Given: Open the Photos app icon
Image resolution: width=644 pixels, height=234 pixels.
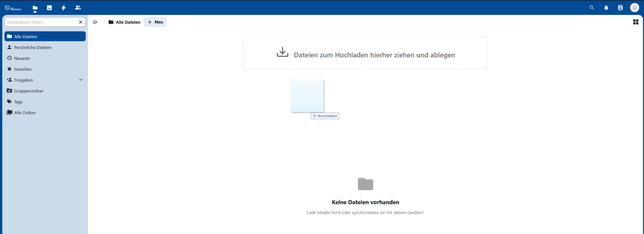Looking at the screenshot, I should (49, 8).
